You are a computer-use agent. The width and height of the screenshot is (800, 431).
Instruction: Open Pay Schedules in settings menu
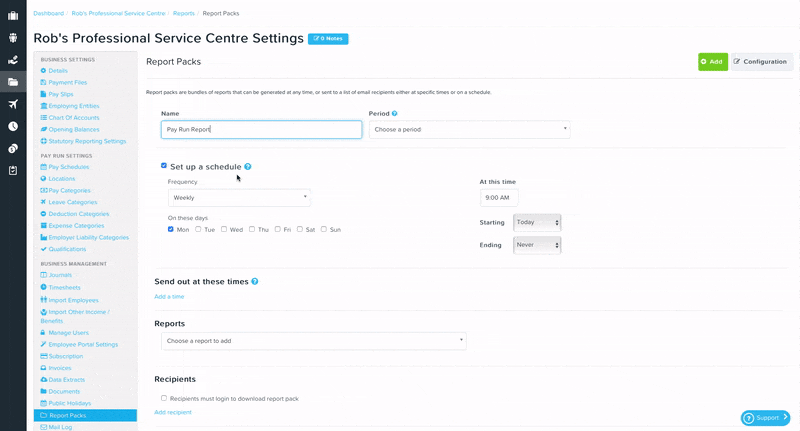[68, 167]
